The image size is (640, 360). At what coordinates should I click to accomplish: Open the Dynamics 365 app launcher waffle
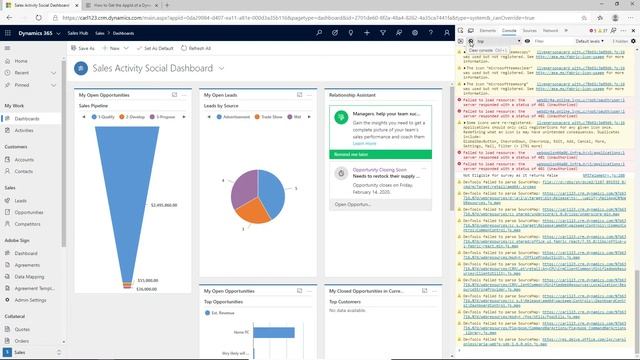[8, 33]
